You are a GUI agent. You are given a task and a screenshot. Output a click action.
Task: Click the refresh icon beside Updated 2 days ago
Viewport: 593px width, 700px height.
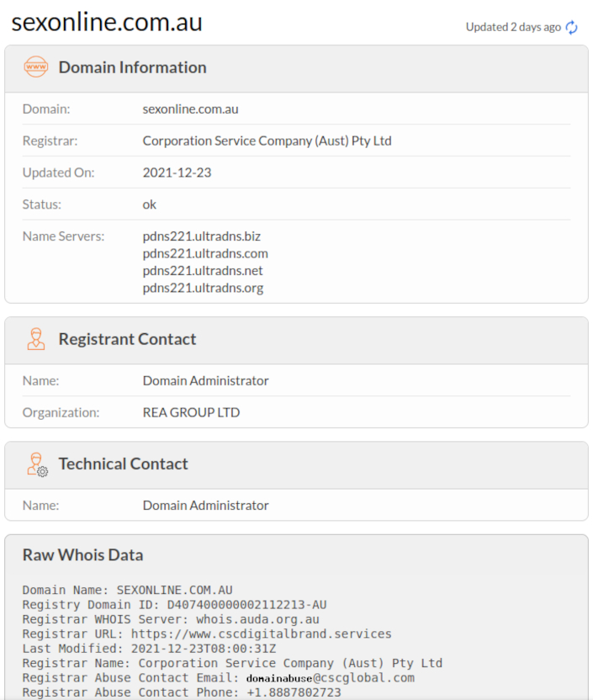(x=572, y=27)
